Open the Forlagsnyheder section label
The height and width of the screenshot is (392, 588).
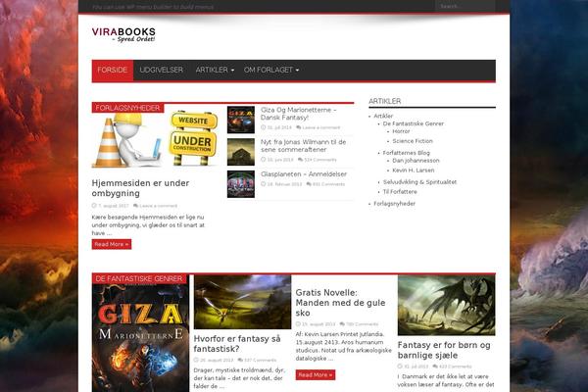pyautogui.click(x=127, y=108)
